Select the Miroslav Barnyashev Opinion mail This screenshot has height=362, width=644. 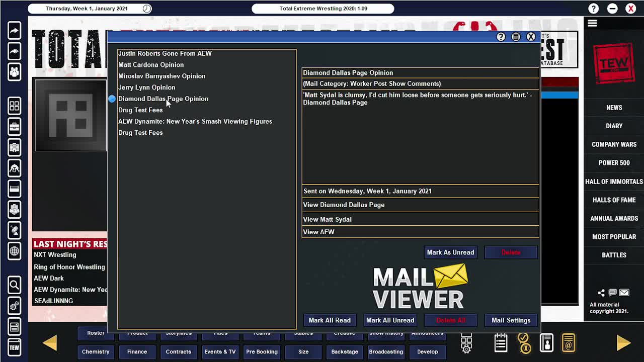(x=162, y=76)
